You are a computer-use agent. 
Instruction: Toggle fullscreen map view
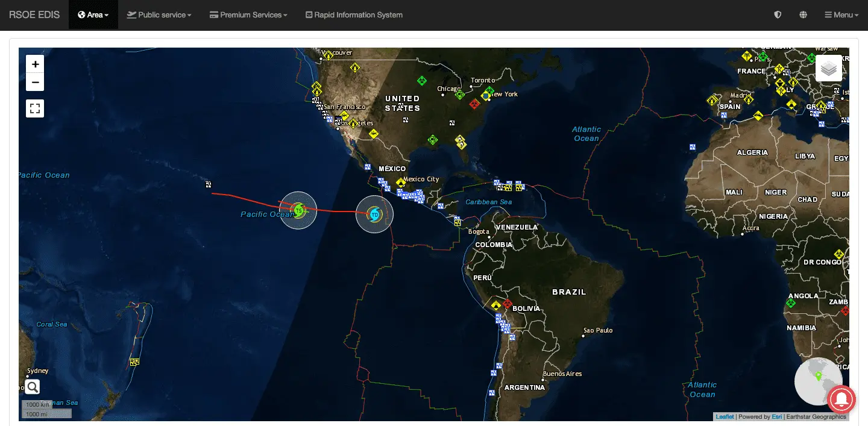35,108
